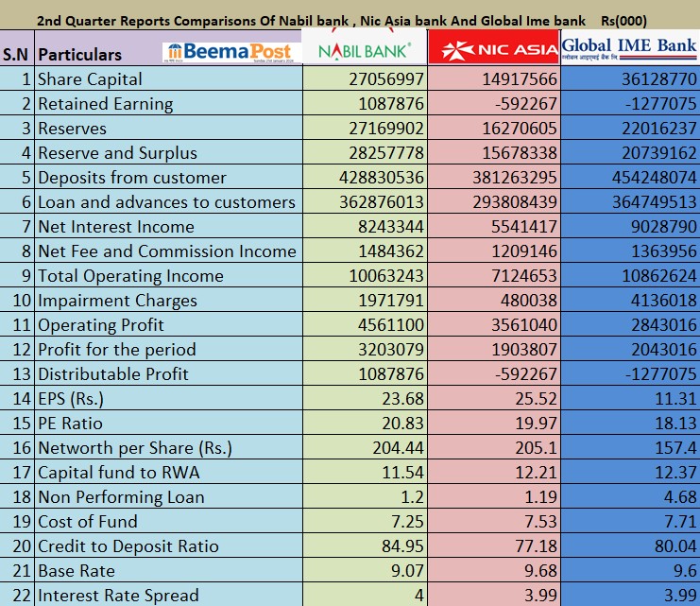Click Global IME Non Performing Loan 4.68

coord(680,497)
